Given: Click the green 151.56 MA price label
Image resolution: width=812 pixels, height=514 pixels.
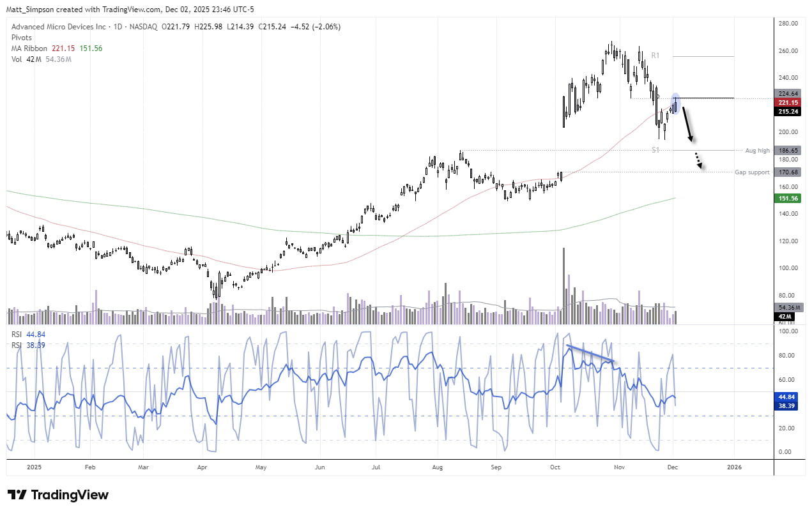Looking at the screenshot, I should 788,199.
